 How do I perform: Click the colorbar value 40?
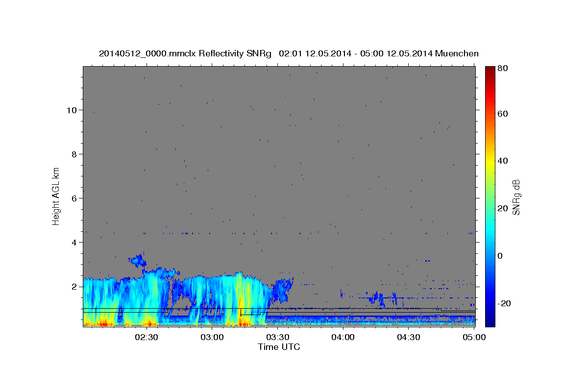coord(504,161)
